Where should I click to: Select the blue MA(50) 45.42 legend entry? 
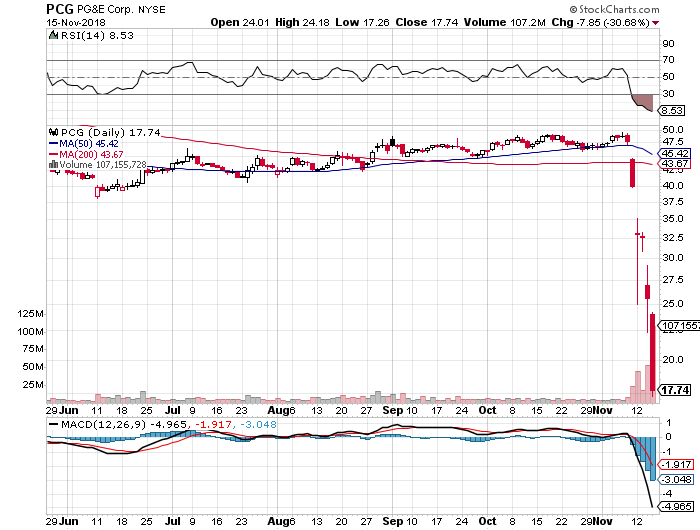[83, 144]
